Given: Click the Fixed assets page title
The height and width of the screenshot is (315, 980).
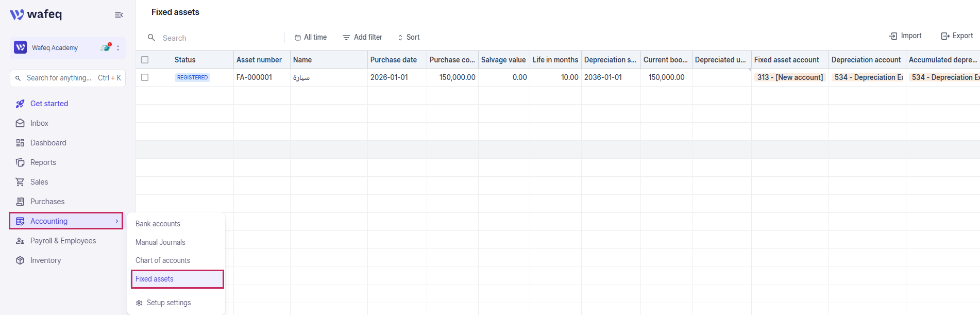Looking at the screenshot, I should point(175,12).
